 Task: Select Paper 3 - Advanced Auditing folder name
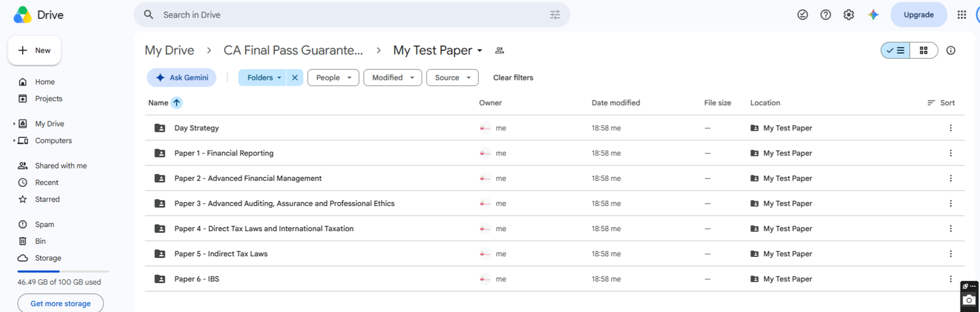(x=284, y=204)
